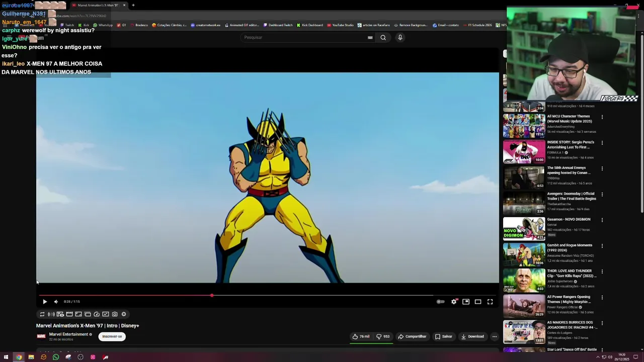Open the WhatsApp bookmark
The image size is (644, 362).
pyautogui.click(x=103, y=25)
